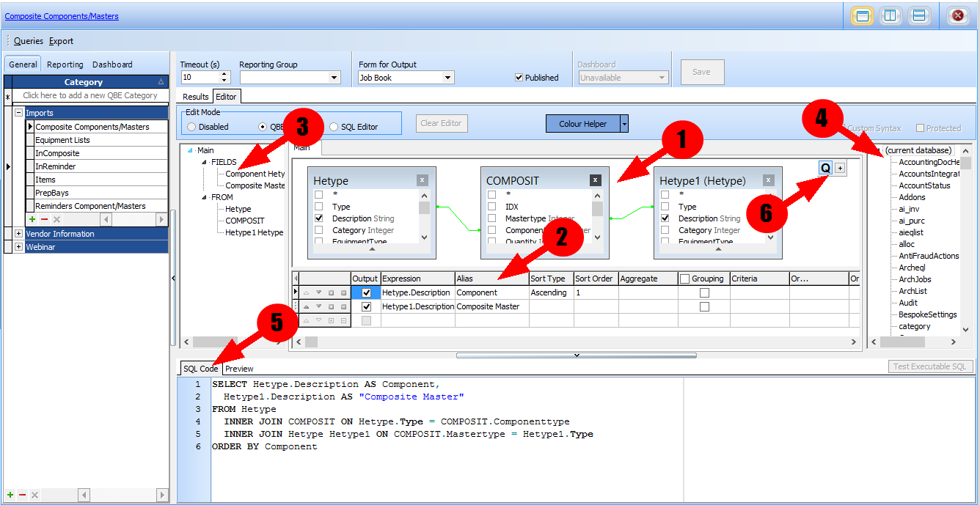The height and width of the screenshot is (505, 980).
Task: Check the Type field in Hetype table
Action: pyautogui.click(x=318, y=207)
